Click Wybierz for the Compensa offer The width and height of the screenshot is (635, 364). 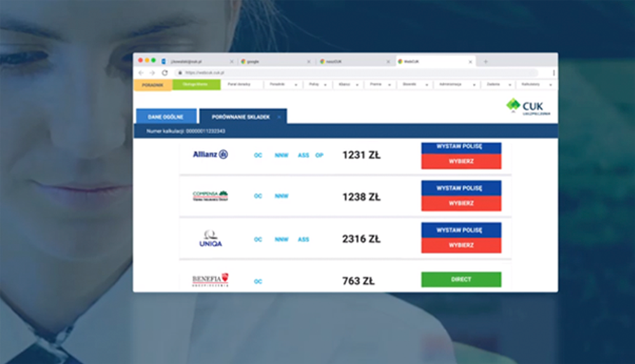point(461,204)
